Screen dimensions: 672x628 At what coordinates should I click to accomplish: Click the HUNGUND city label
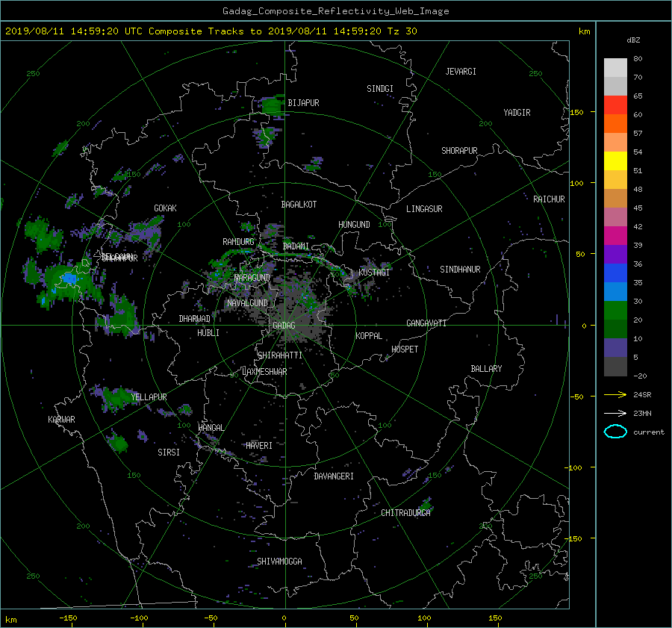[x=354, y=225]
